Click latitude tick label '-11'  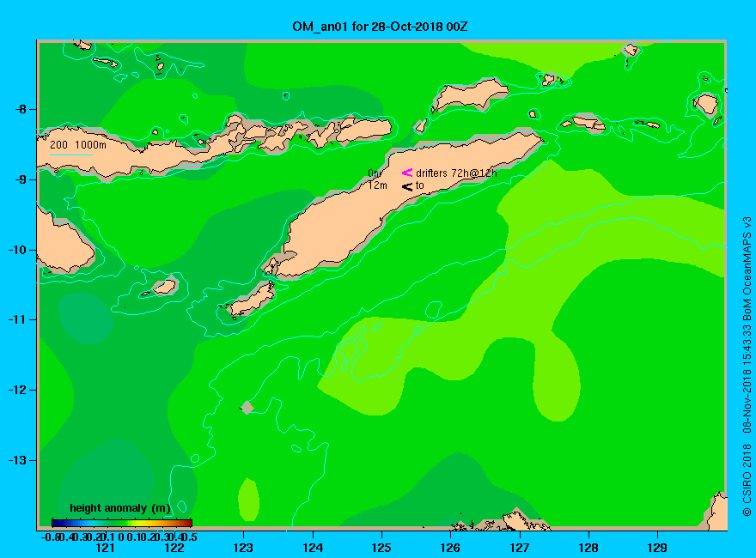17,319
